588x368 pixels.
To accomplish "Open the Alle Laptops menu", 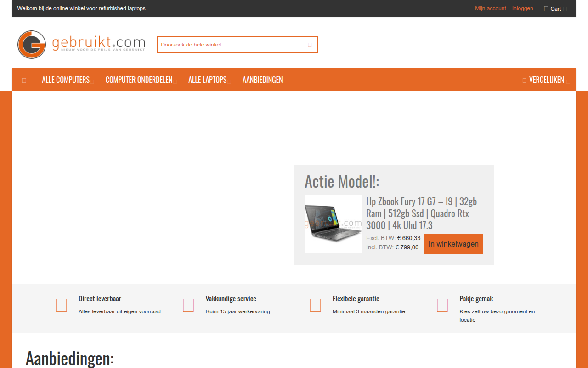I will pyautogui.click(x=207, y=80).
